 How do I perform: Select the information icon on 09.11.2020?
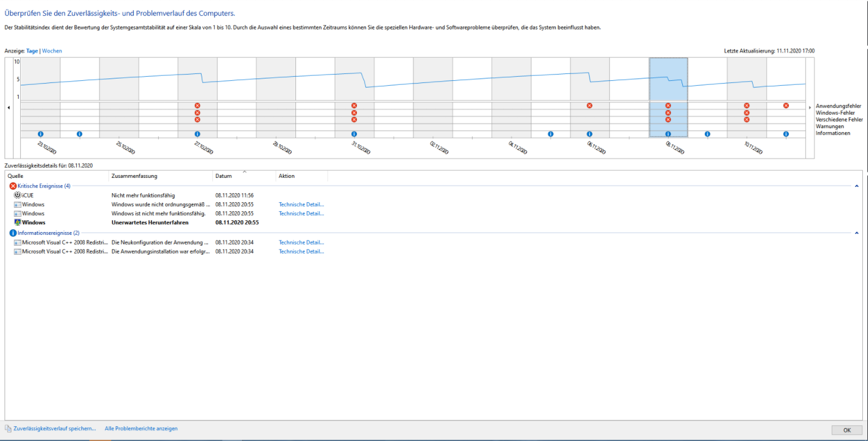pos(708,134)
